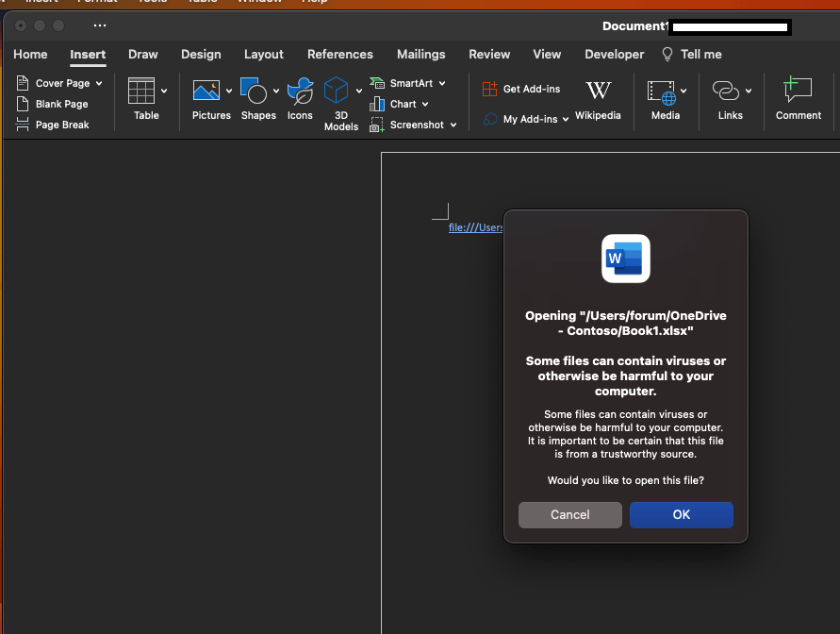Click the Tell me search field

[x=701, y=54]
